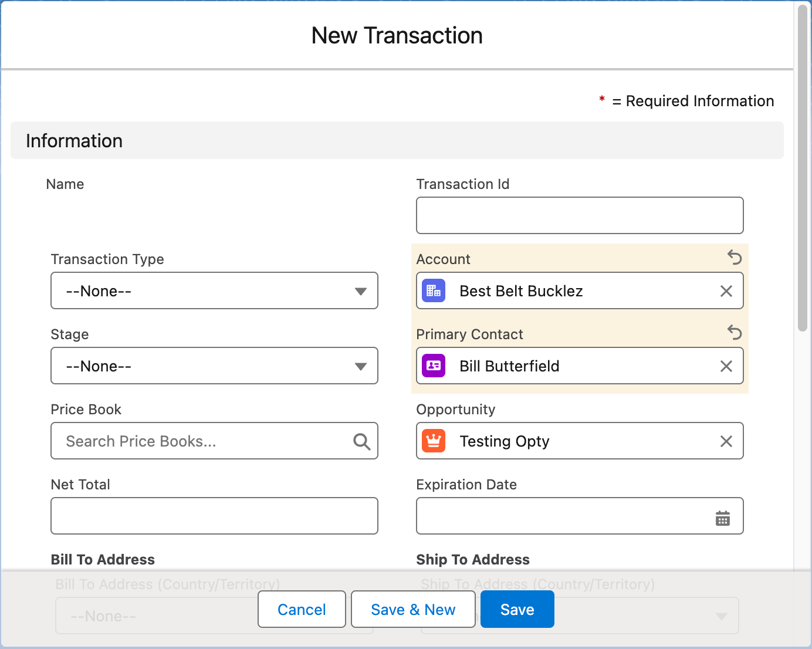Open the Stage dropdown

pos(214,366)
